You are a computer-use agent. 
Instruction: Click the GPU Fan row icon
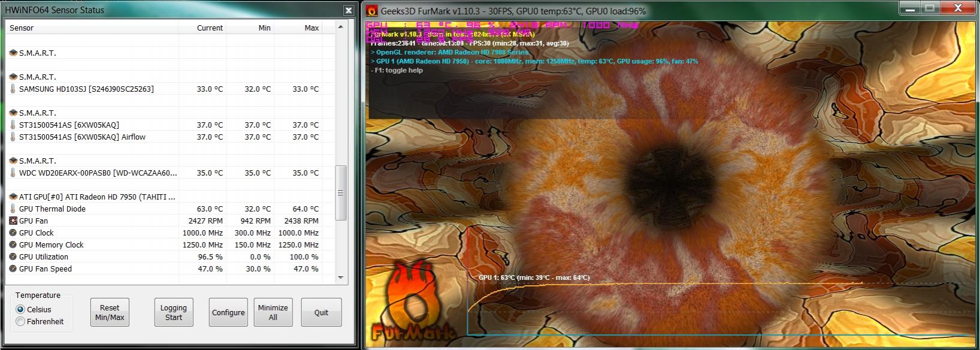coord(13,221)
